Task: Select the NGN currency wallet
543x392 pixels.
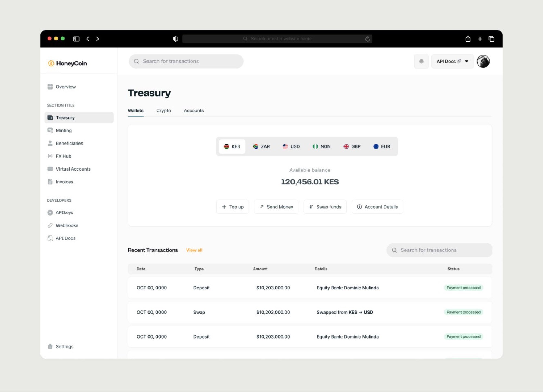Action: [x=322, y=146]
